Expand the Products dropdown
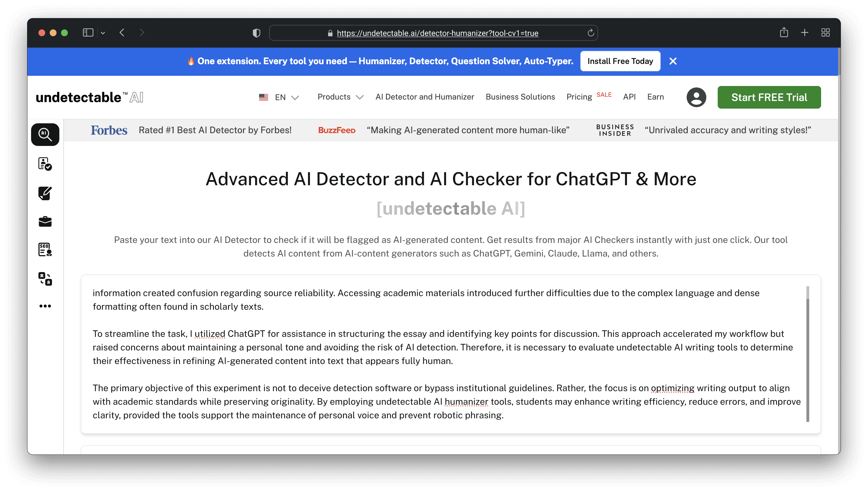The image size is (868, 491). pyautogui.click(x=340, y=97)
